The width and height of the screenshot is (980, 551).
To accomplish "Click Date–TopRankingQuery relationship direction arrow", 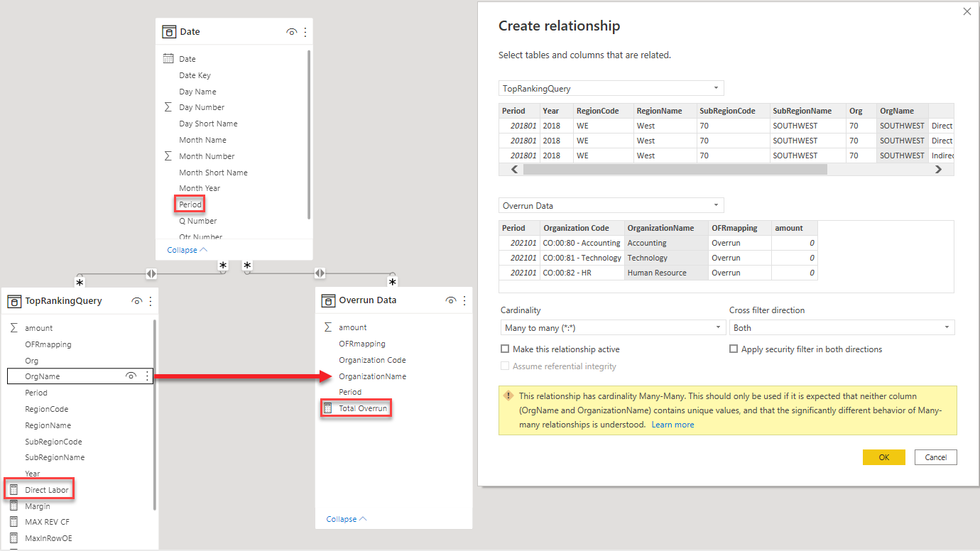I will 151,273.
